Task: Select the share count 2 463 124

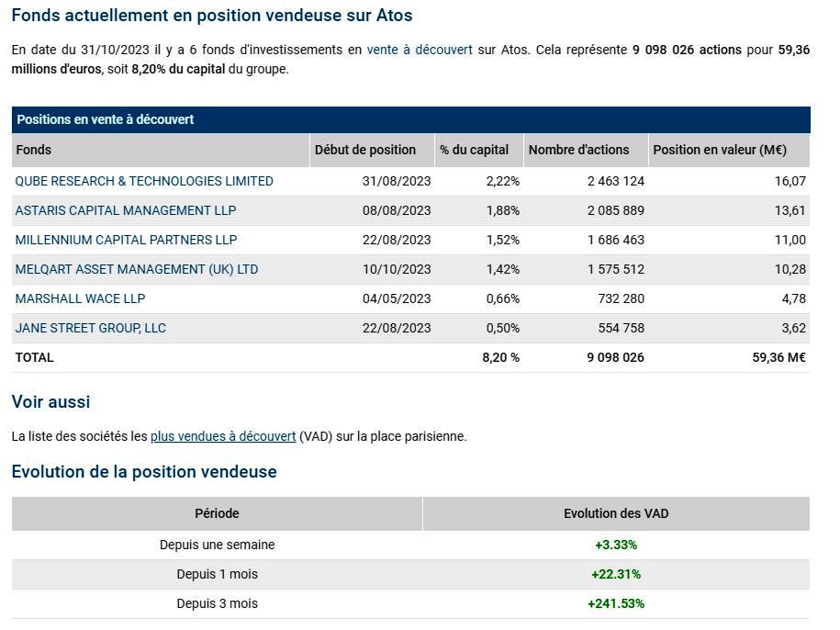Action: tap(616, 182)
